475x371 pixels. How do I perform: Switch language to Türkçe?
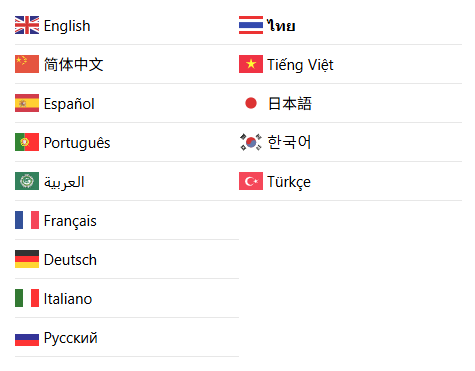350,181
